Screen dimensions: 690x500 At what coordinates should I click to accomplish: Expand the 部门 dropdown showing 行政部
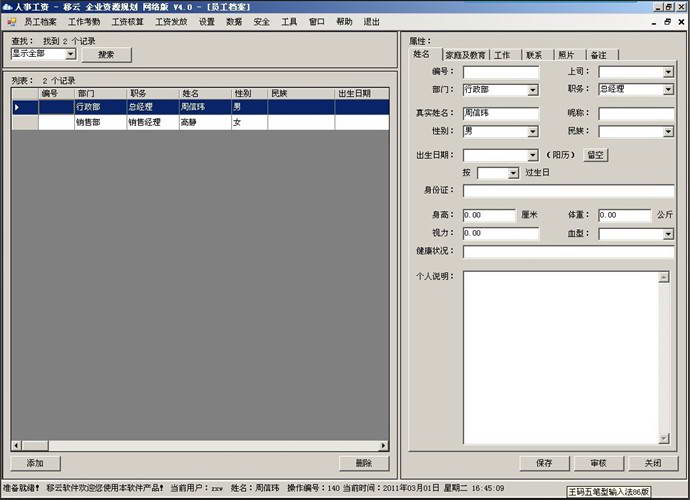click(x=532, y=90)
